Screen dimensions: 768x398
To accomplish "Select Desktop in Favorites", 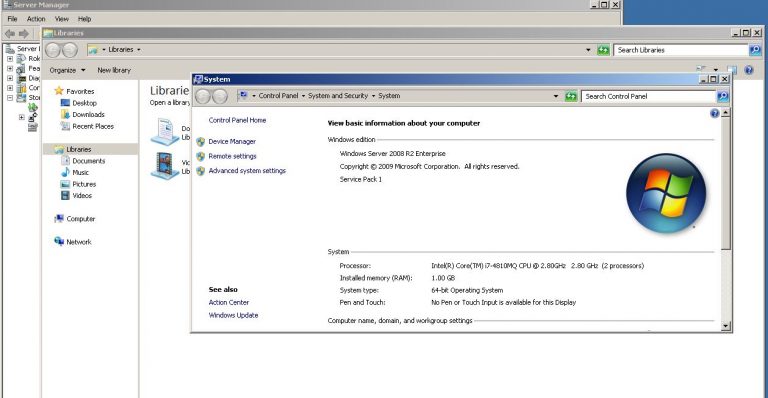I will (84, 103).
